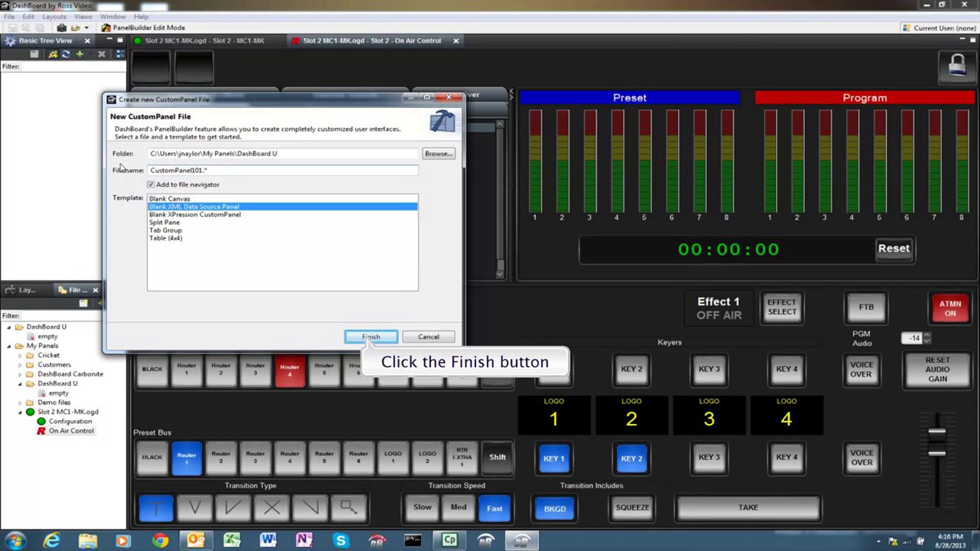This screenshot has width=980, height=551.
Task: Expand the Cricket folder in tree
Action: tap(20, 355)
